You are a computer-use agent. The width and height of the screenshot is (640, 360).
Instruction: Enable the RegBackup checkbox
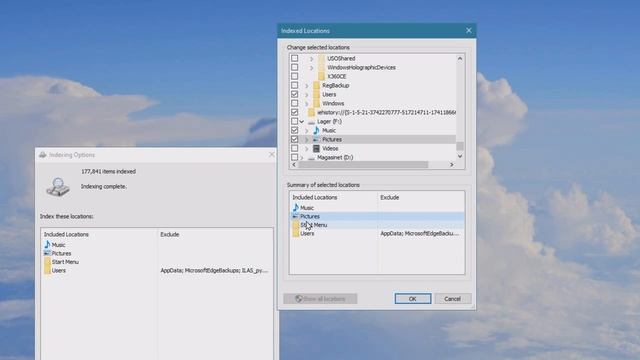294,85
